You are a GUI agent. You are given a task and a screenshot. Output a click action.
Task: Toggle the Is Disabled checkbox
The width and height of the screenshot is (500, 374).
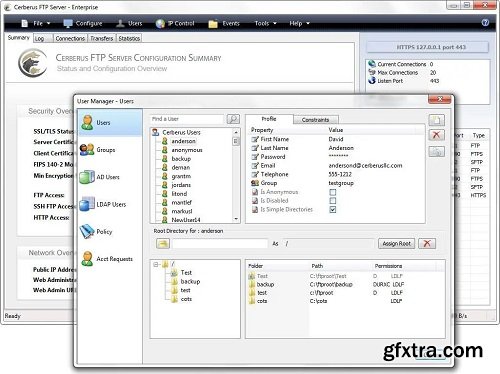(333, 201)
